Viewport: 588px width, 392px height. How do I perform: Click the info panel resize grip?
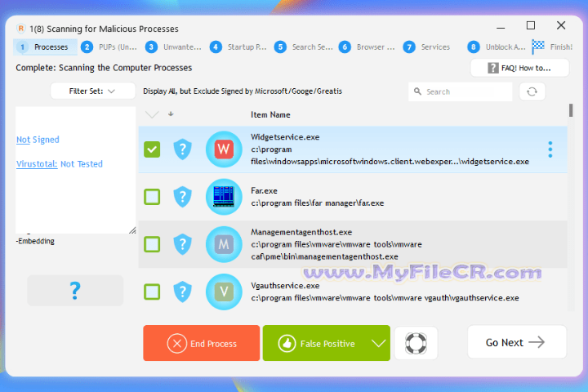pyautogui.click(x=132, y=230)
